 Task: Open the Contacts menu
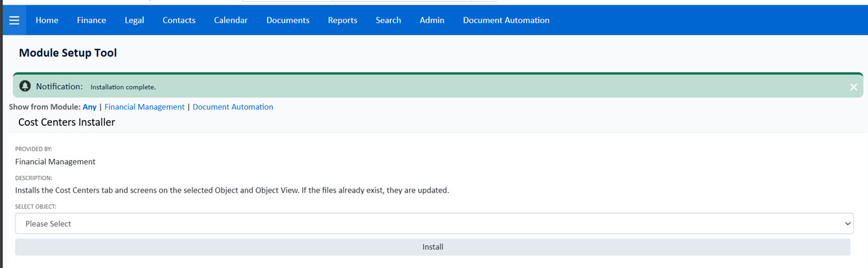179,20
